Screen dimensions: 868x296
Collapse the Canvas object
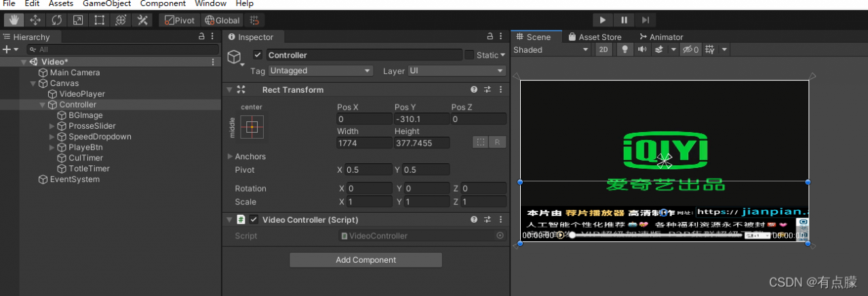pos(33,83)
